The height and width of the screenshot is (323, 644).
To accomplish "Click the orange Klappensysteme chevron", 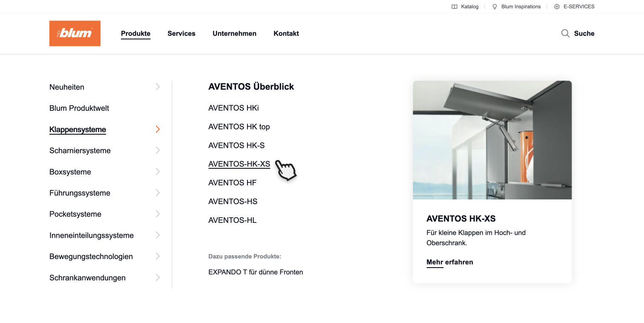I will click(158, 129).
